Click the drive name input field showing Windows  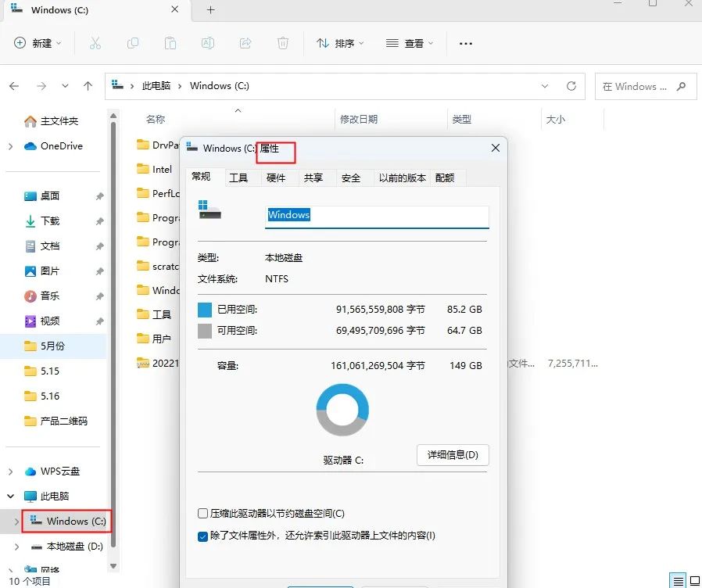(377, 213)
